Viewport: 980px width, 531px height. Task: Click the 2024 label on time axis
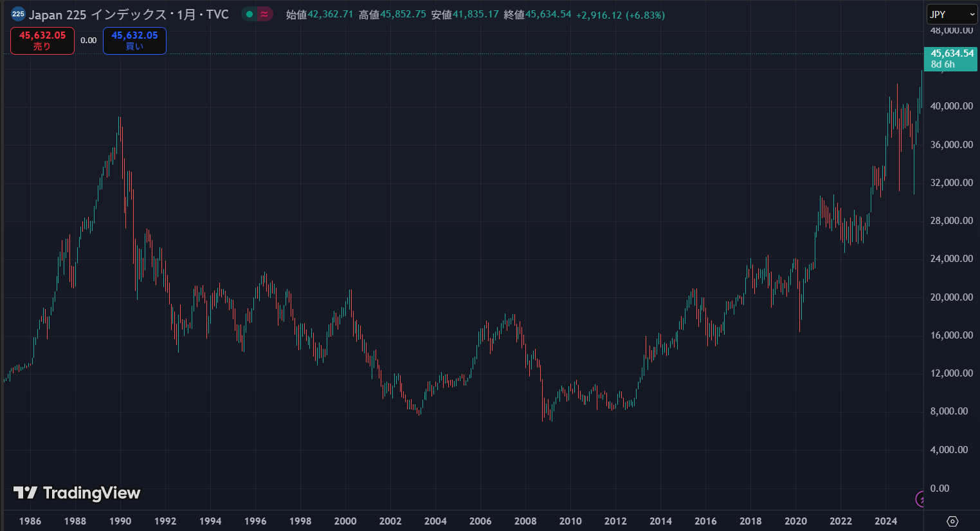pos(885,521)
